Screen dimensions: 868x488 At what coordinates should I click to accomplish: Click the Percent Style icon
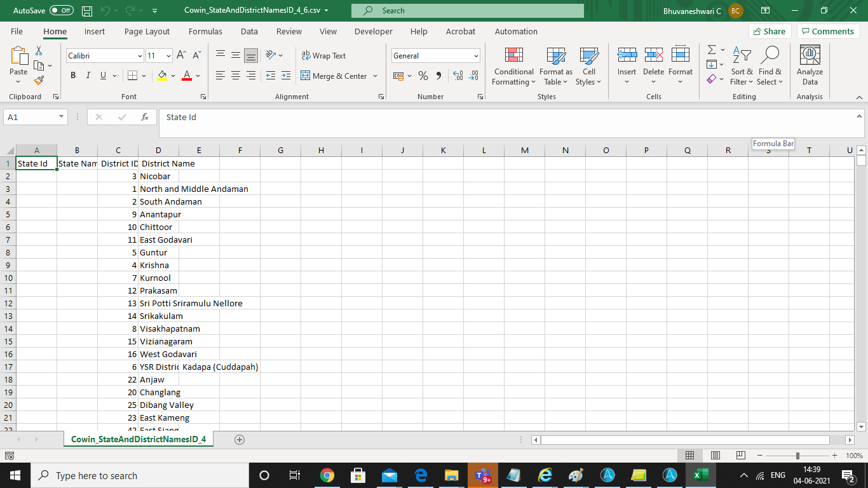pos(423,76)
